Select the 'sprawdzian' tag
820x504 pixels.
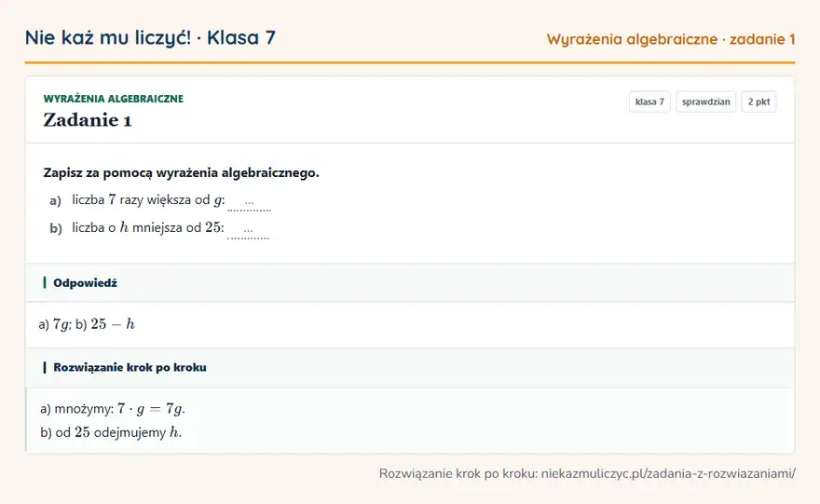(x=705, y=102)
